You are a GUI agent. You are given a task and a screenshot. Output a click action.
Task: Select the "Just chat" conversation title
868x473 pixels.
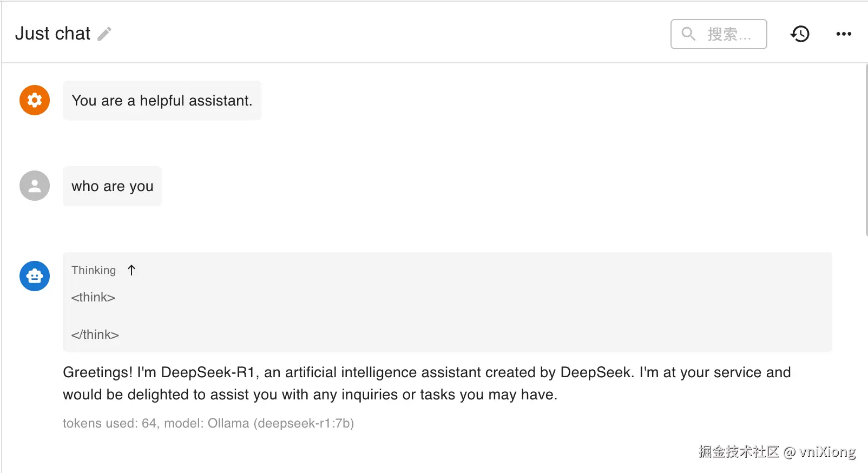(52, 34)
